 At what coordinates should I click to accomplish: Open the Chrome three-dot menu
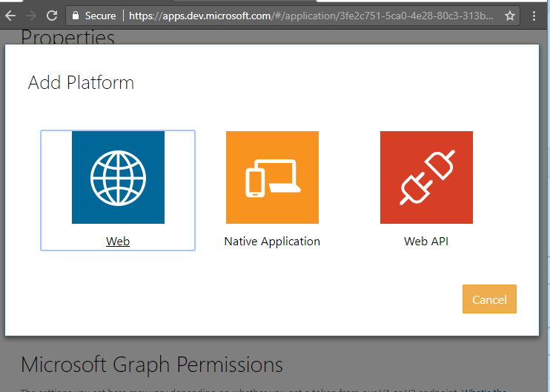point(534,16)
